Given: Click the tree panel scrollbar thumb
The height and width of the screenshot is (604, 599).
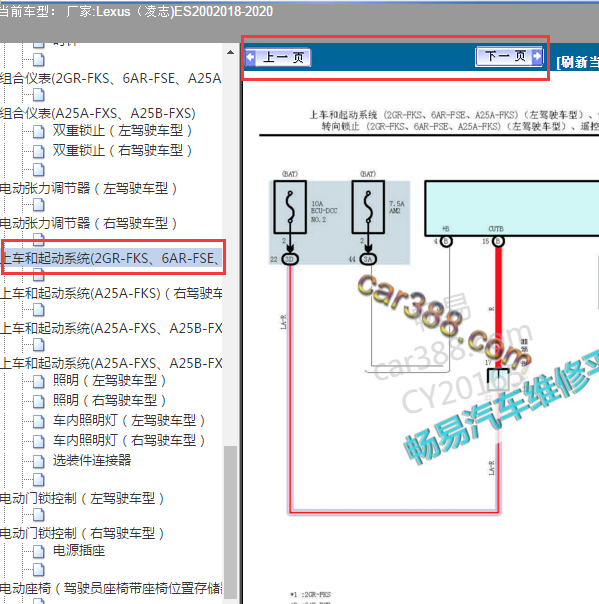Looking at the screenshot, I should [230, 523].
